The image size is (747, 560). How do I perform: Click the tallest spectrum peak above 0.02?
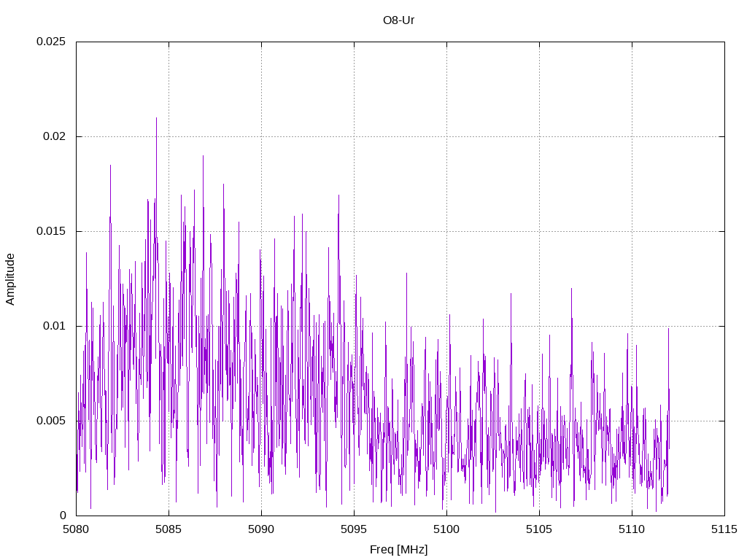pyautogui.click(x=156, y=119)
